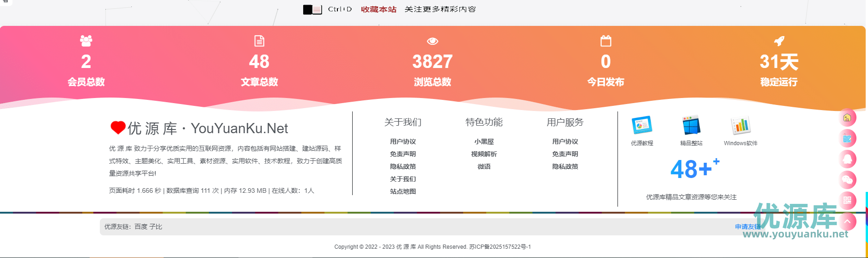Open 用户协议 under 用户服务

[565, 141]
